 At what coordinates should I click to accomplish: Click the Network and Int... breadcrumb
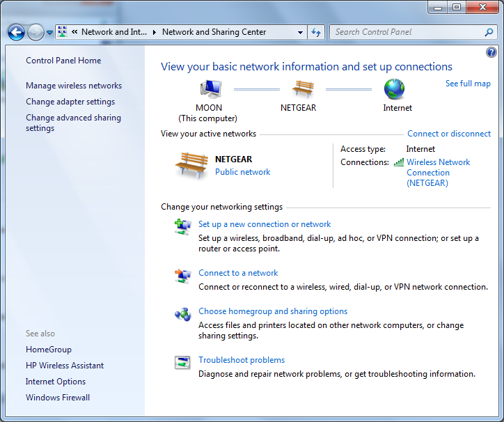(113, 32)
